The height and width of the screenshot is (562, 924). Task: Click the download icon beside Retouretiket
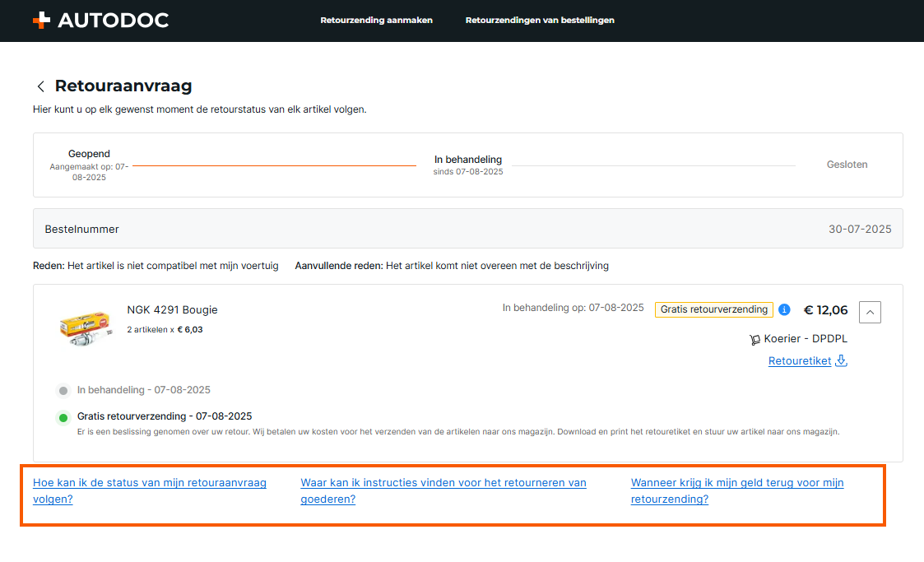841,360
